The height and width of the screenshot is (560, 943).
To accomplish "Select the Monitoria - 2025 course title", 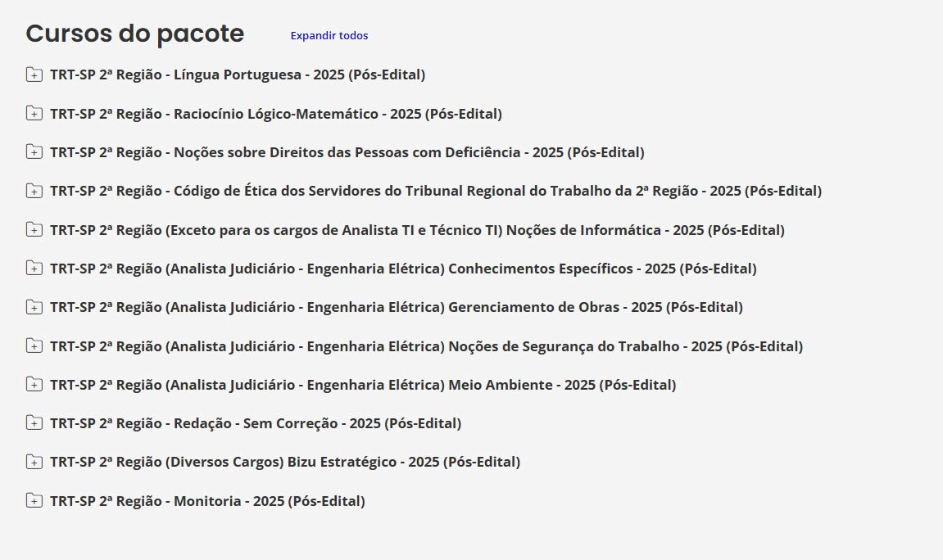I will [x=207, y=501].
